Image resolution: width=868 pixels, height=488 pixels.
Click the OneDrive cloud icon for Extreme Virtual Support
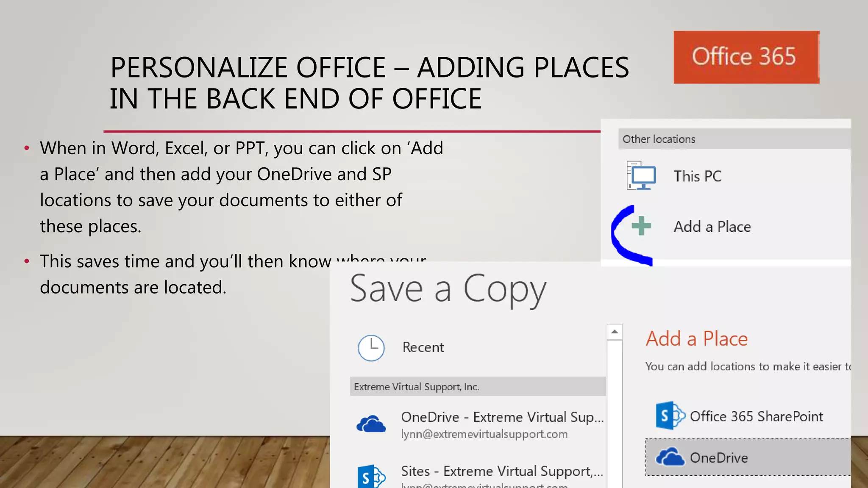pos(371,424)
